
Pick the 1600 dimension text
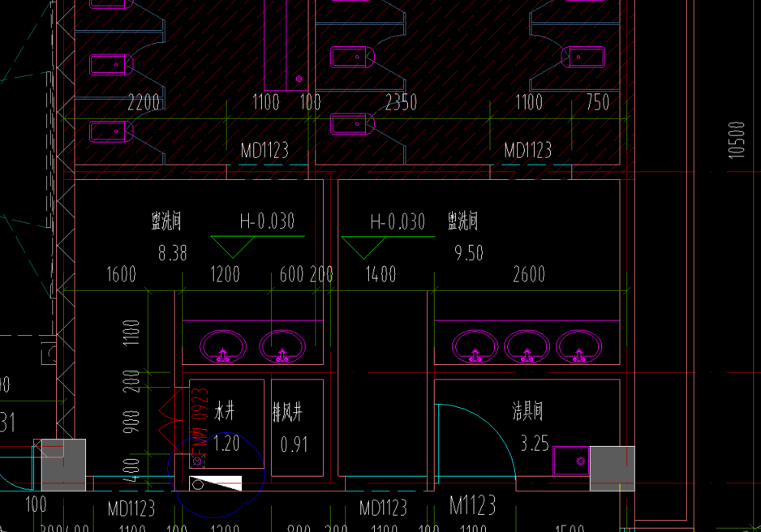click(122, 274)
